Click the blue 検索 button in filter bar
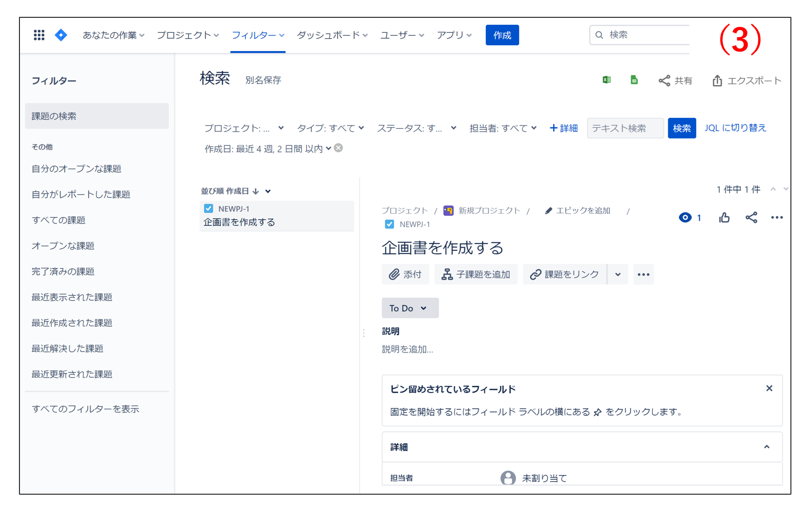The image size is (812, 511). [x=682, y=128]
